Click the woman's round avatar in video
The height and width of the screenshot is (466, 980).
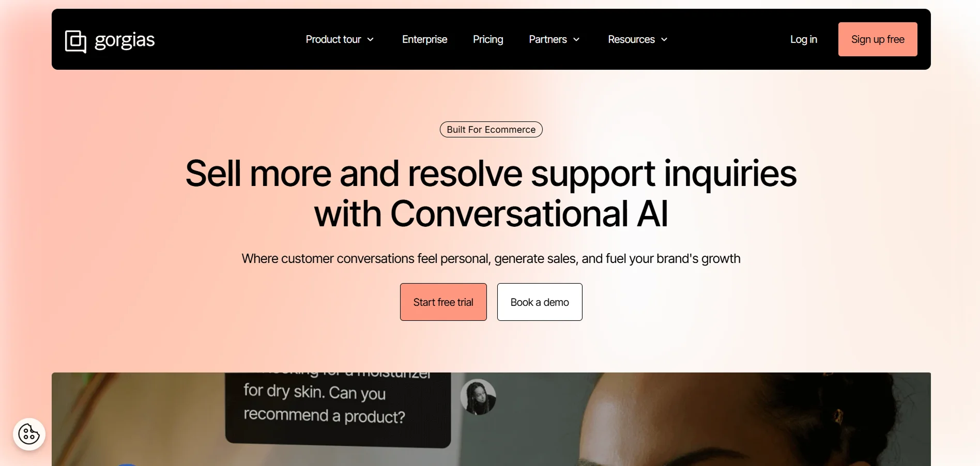[478, 397]
